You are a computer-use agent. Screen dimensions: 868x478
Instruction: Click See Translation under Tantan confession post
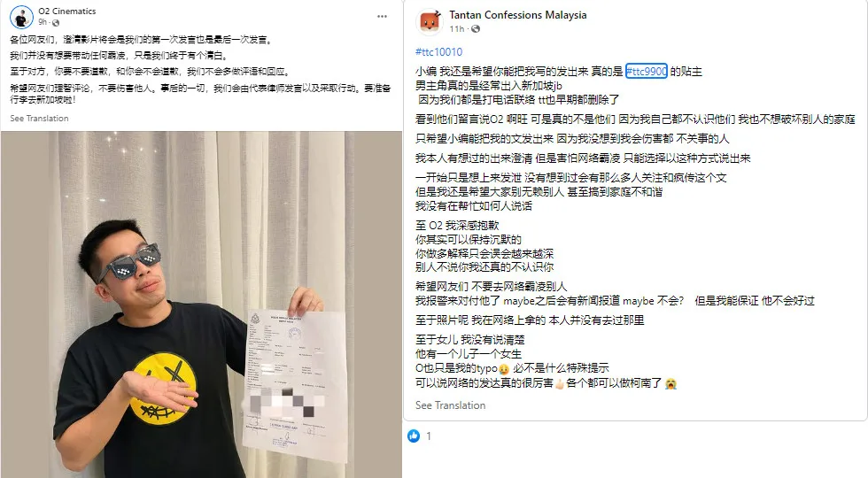click(x=450, y=405)
